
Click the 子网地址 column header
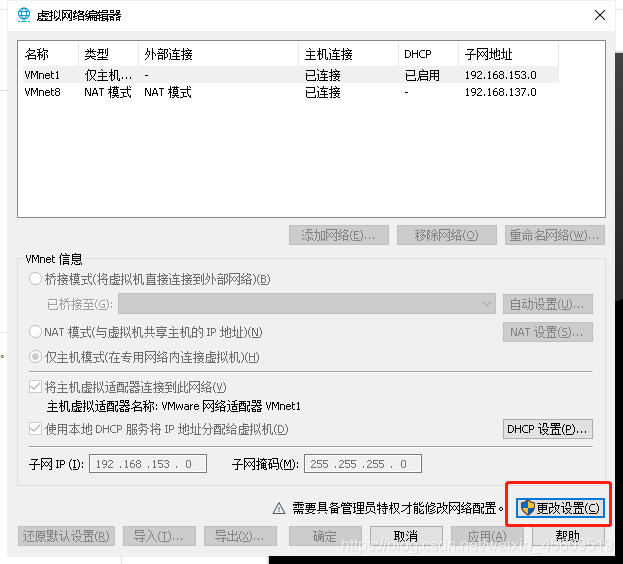pyautogui.click(x=509, y=54)
